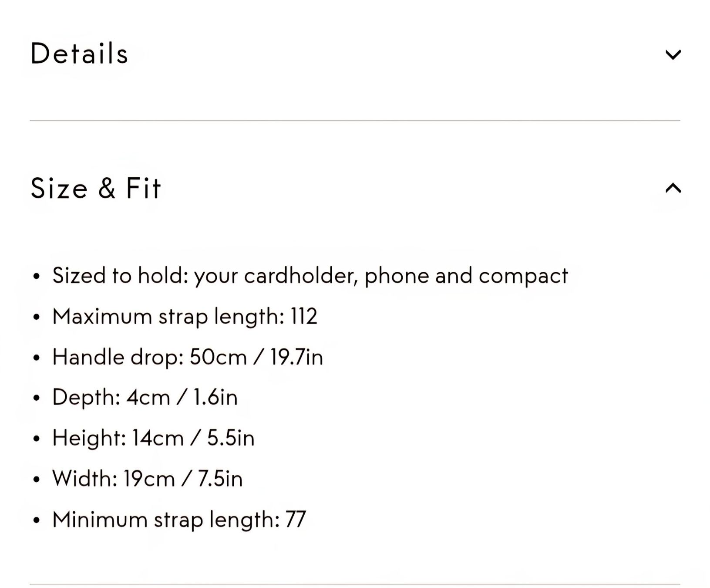
Task: Click the Size & Fit heading
Action: (96, 188)
